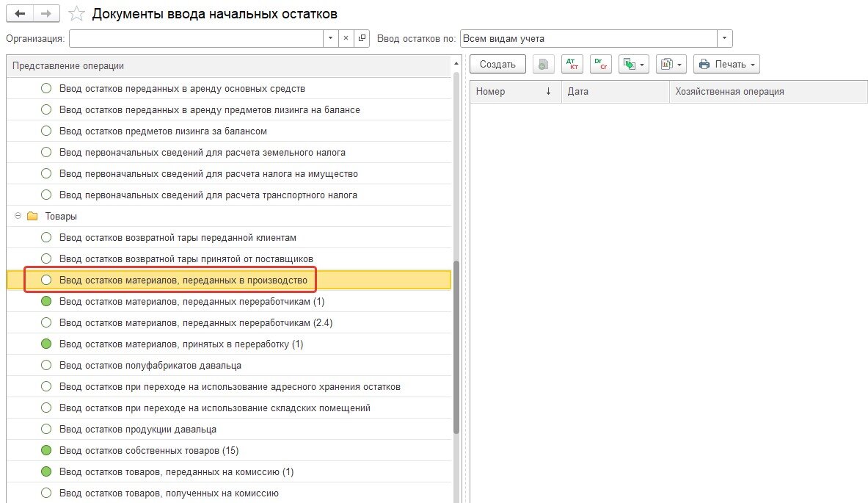Click the Хозяйственная операция column header
Viewport: 868px width, 503px height.
[768, 91]
